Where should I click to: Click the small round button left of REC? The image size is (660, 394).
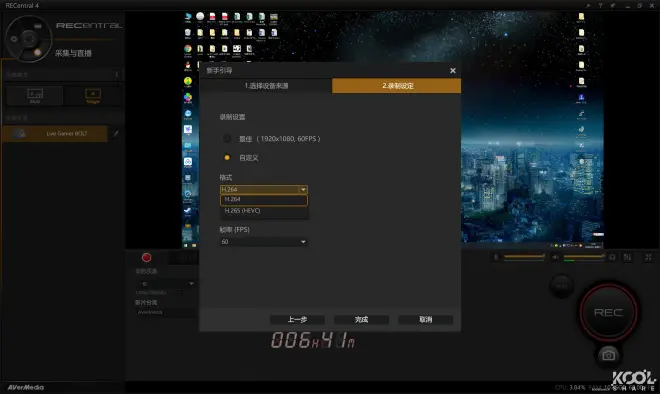(x=562, y=286)
